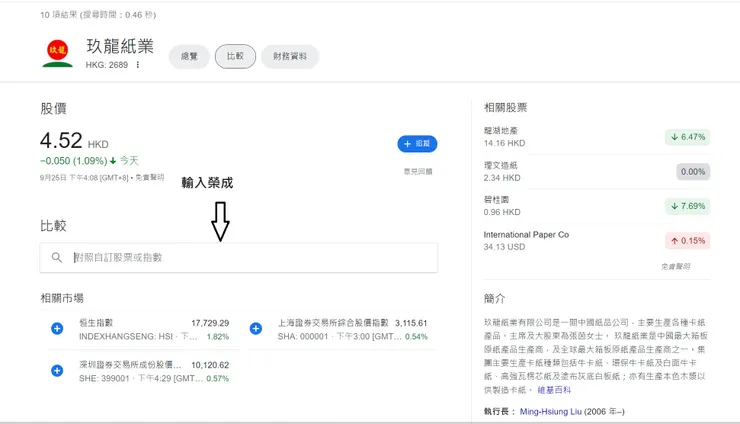Open the 財務資料 tab

(290, 56)
